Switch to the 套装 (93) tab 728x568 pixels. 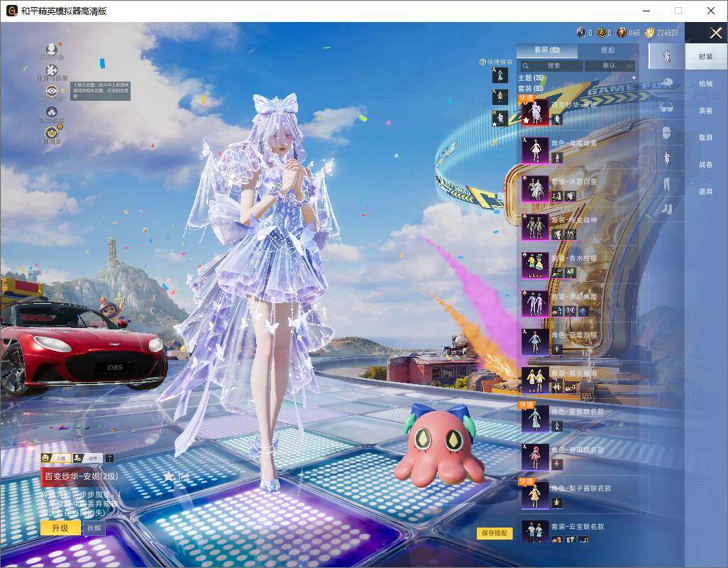point(547,50)
